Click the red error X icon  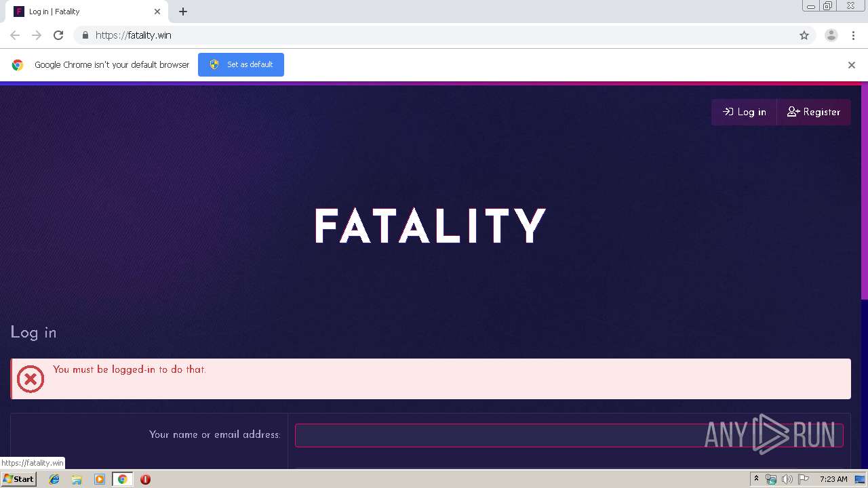coord(31,379)
